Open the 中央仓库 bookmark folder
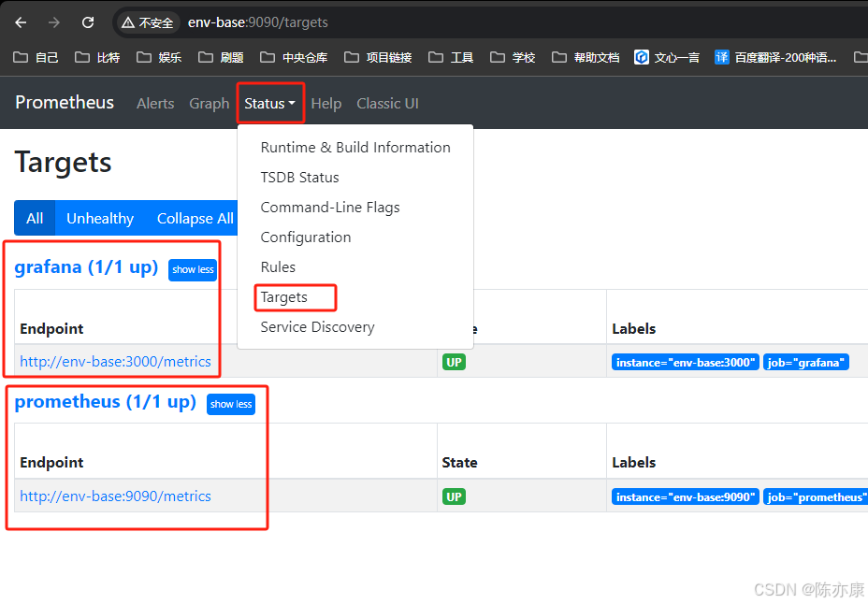The image size is (868, 604). [294, 58]
